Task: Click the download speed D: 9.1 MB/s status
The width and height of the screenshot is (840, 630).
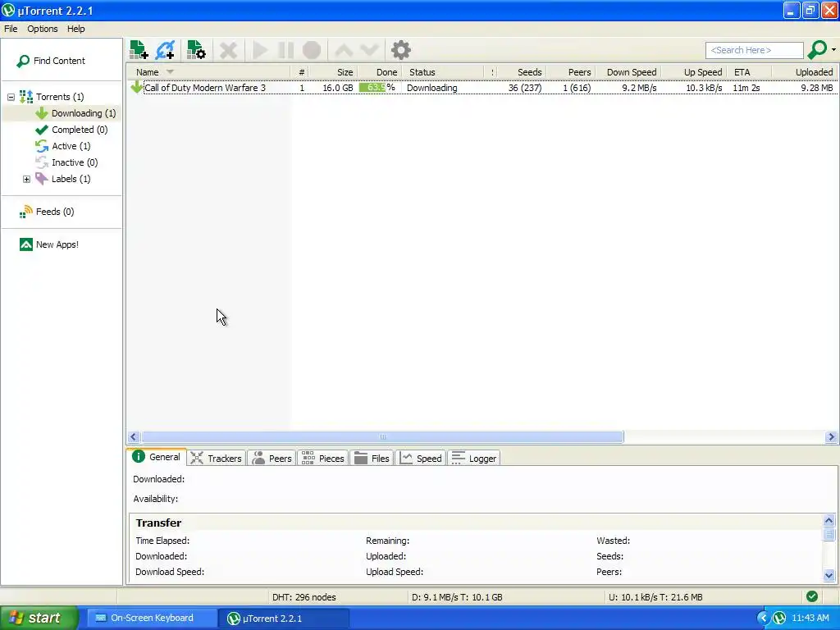Action: point(457,597)
